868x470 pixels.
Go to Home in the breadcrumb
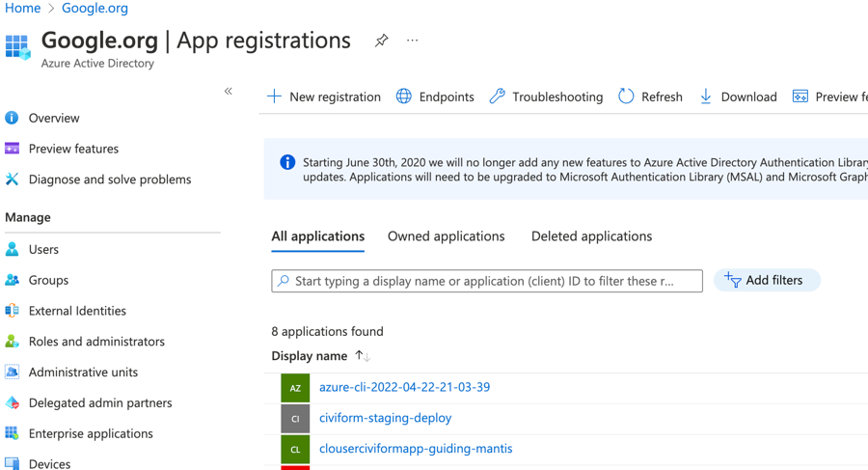pyautogui.click(x=22, y=9)
